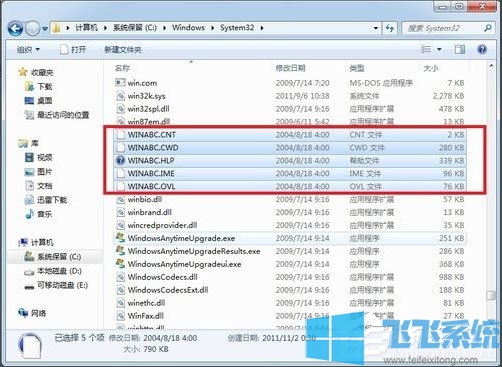Click the WINABC.HLP help file icon
Screen dimensions: 502x367
pos(120,161)
